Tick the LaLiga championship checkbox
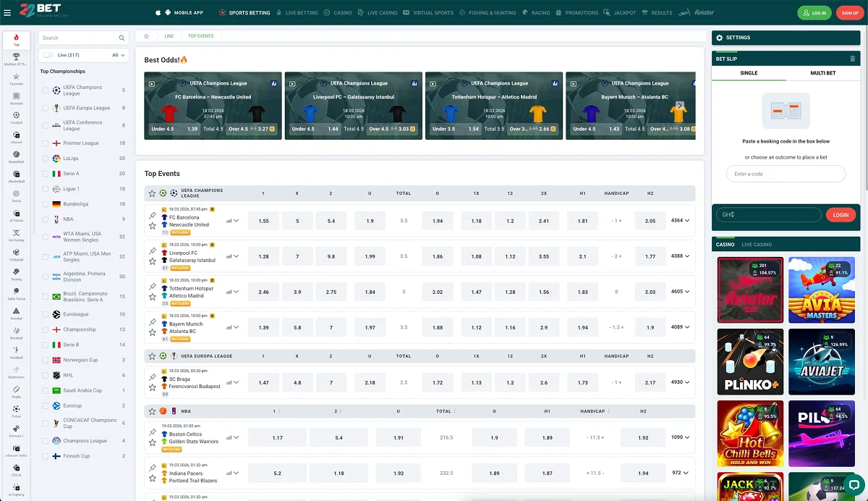The image size is (868, 501). (x=46, y=159)
